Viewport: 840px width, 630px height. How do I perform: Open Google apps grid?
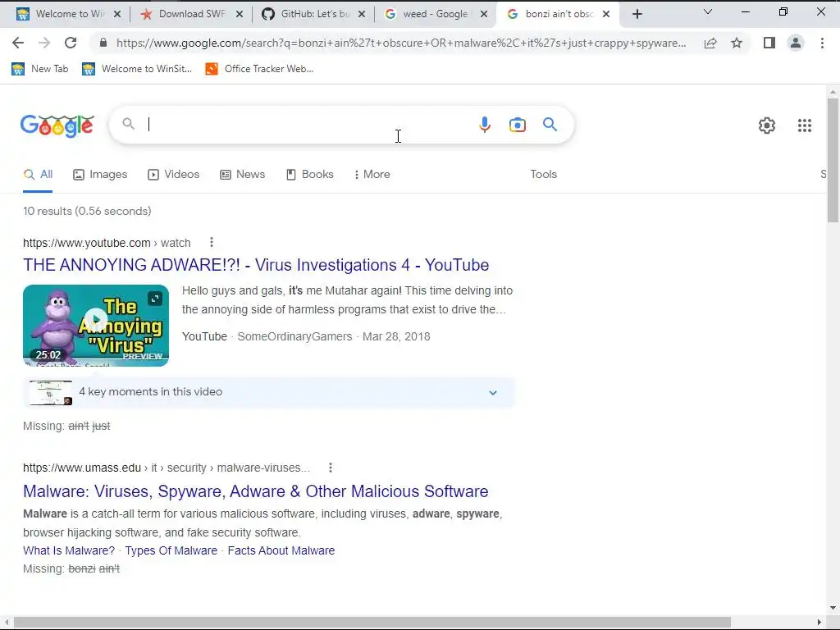(x=804, y=126)
